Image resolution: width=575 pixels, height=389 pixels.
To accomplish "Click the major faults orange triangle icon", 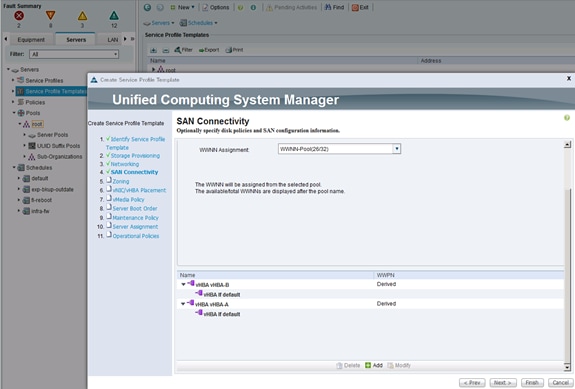I will coord(50,15).
